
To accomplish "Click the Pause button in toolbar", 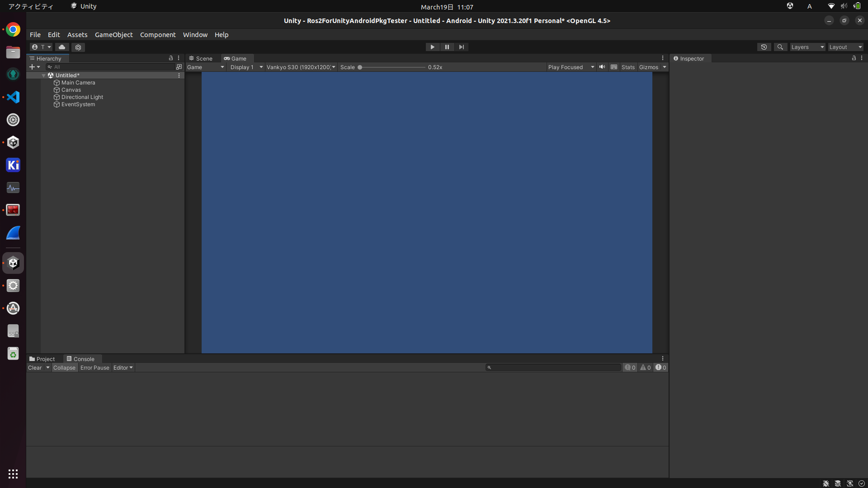I will 447,47.
